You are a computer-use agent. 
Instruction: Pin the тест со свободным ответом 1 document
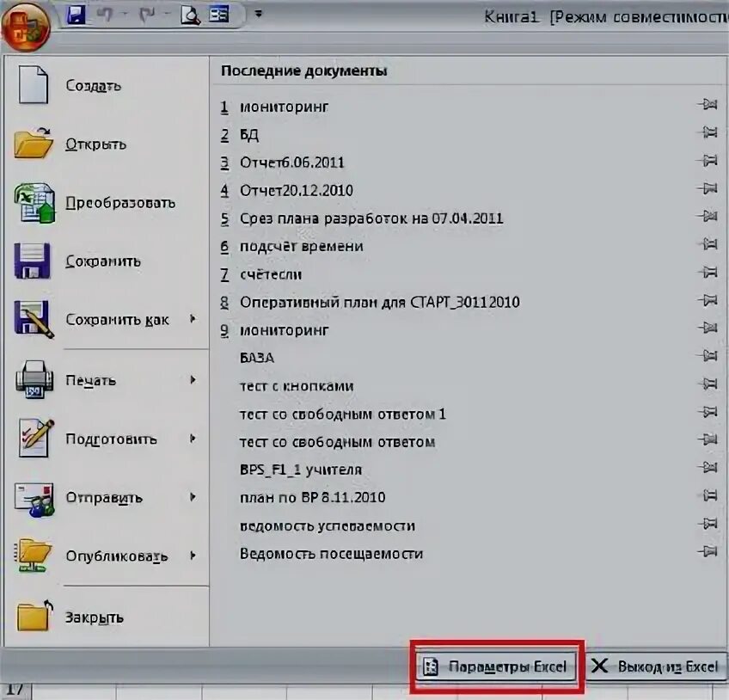coord(708,412)
